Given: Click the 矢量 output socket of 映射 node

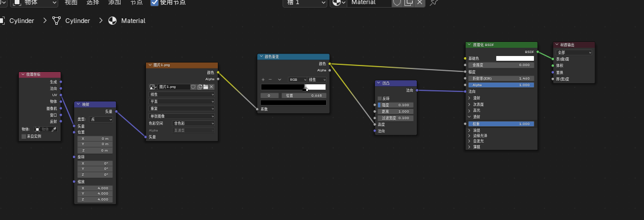Looking at the screenshot, I should tap(116, 111).
